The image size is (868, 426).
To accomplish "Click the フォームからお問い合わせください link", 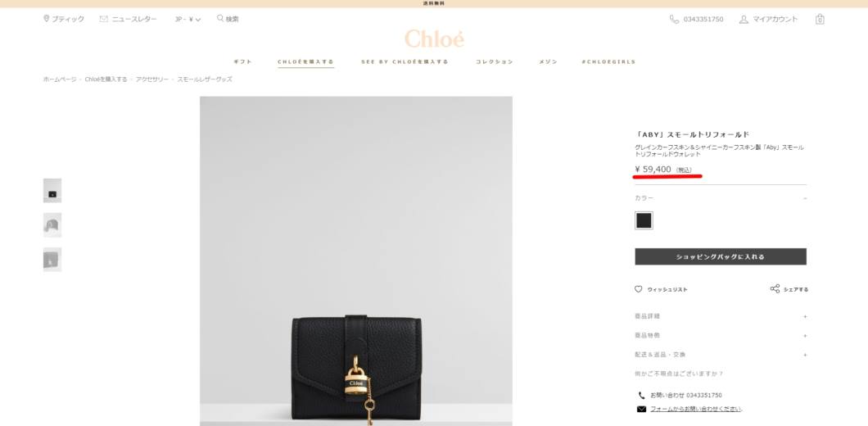I will click(696, 410).
